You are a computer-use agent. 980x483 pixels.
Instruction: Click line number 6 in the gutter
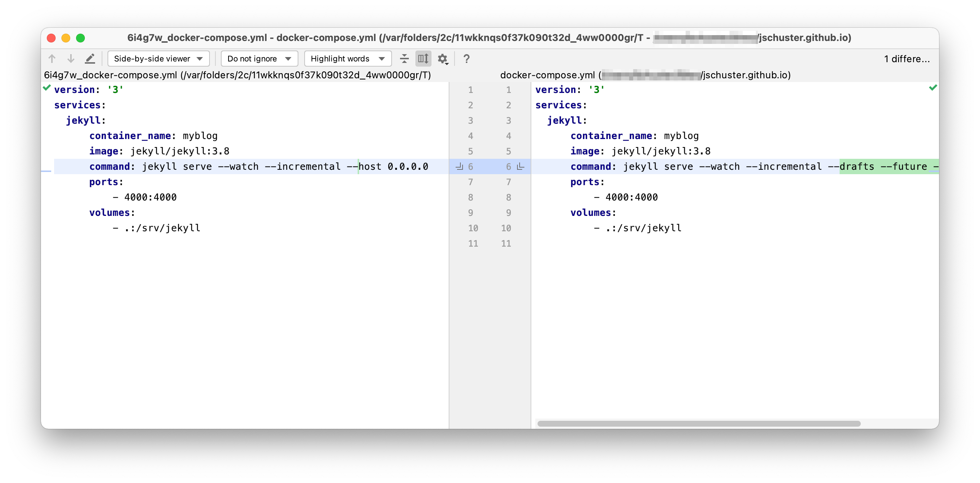coord(471,166)
